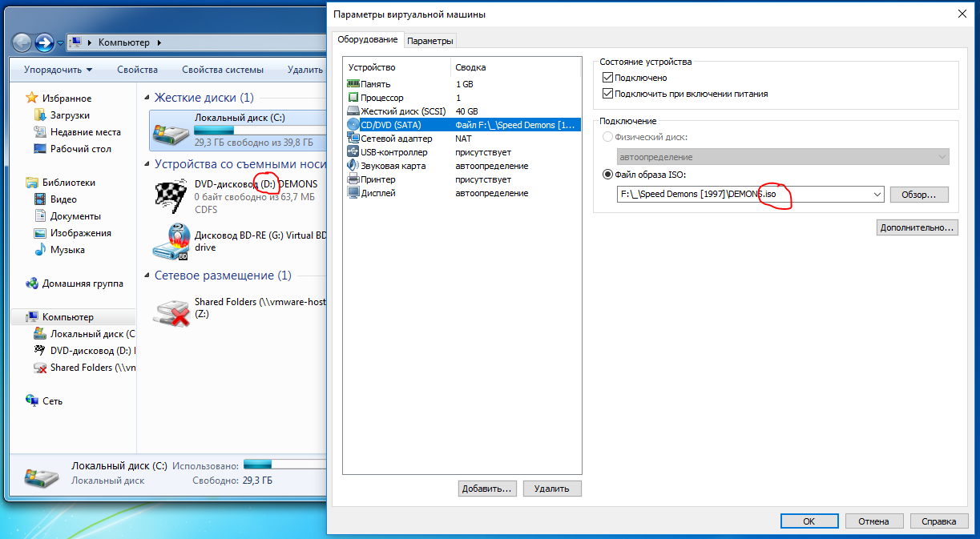Screen dimensions: 980x539
Task: Select the USB-контроллер icon
Action: coord(353,151)
